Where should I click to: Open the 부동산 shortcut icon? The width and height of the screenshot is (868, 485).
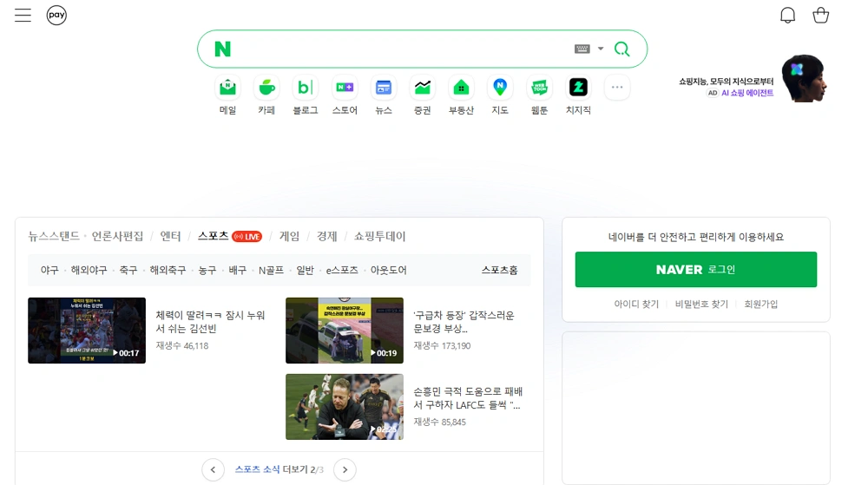tap(461, 88)
